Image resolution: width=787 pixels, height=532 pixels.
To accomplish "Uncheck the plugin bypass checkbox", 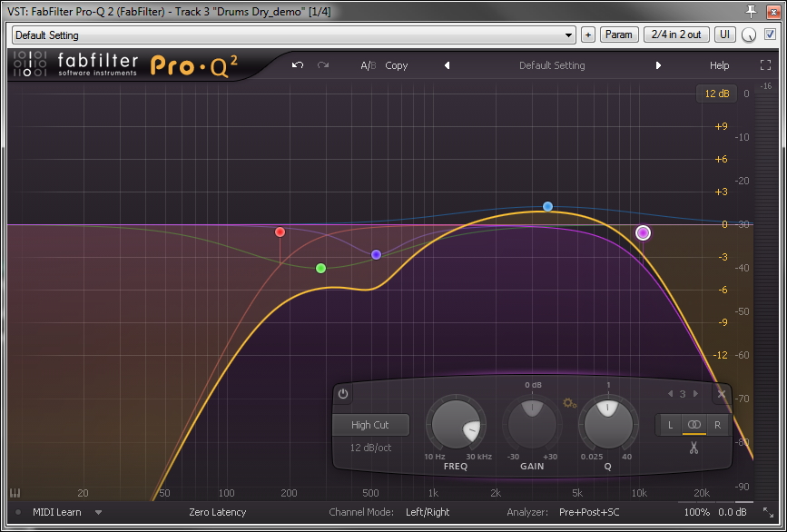I will [x=770, y=34].
